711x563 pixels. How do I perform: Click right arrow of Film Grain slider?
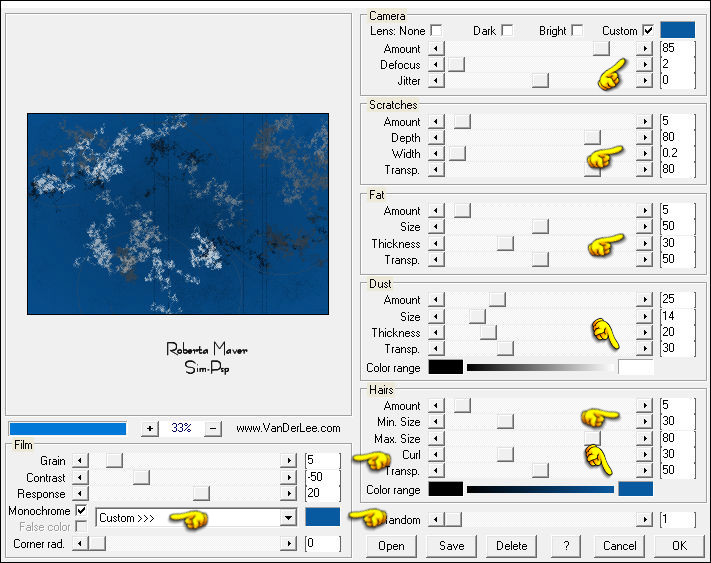click(x=289, y=460)
